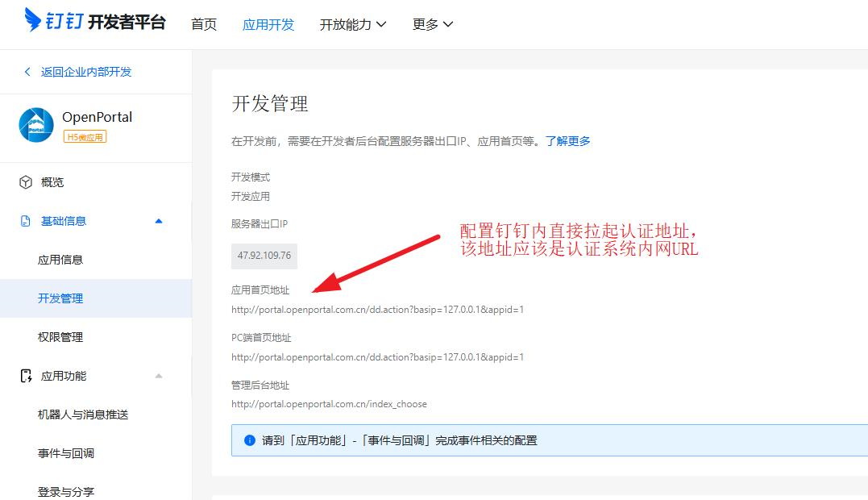Click the 管理后台地址 label
868x500 pixels.
click(x=260, y=385)
